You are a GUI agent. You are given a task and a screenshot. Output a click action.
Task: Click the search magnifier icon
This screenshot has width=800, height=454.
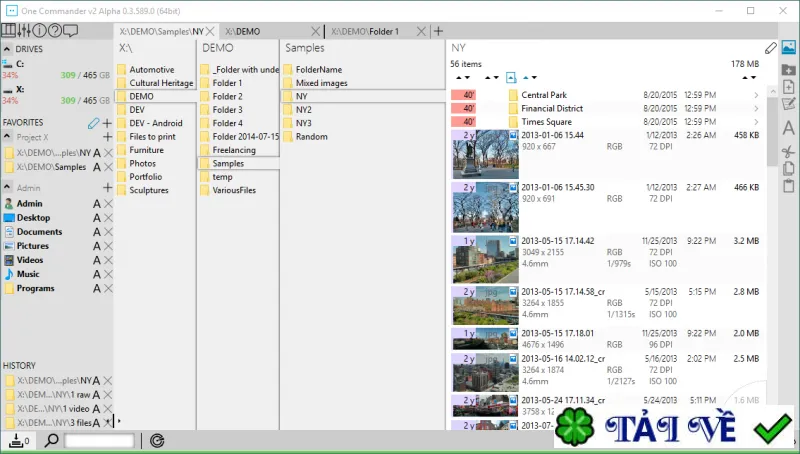click(52, 440)
